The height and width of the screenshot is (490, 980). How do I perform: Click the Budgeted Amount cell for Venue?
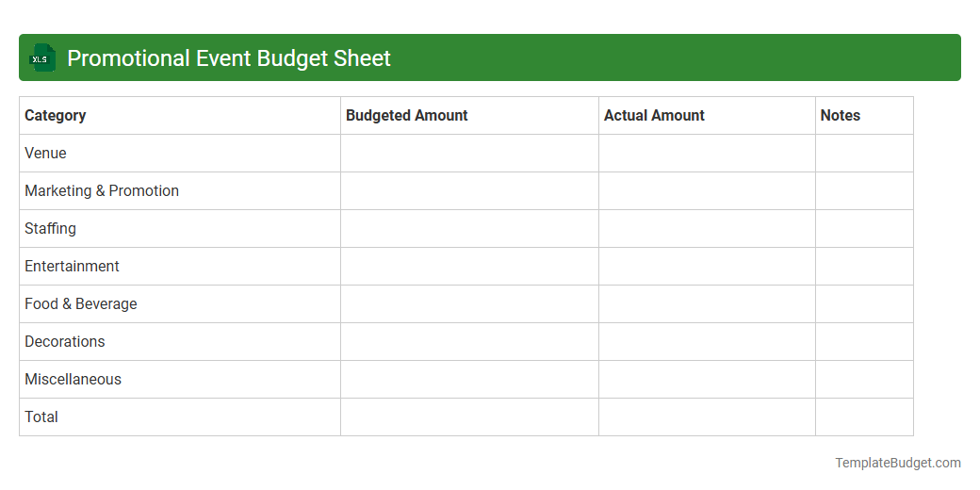[469, 153]
